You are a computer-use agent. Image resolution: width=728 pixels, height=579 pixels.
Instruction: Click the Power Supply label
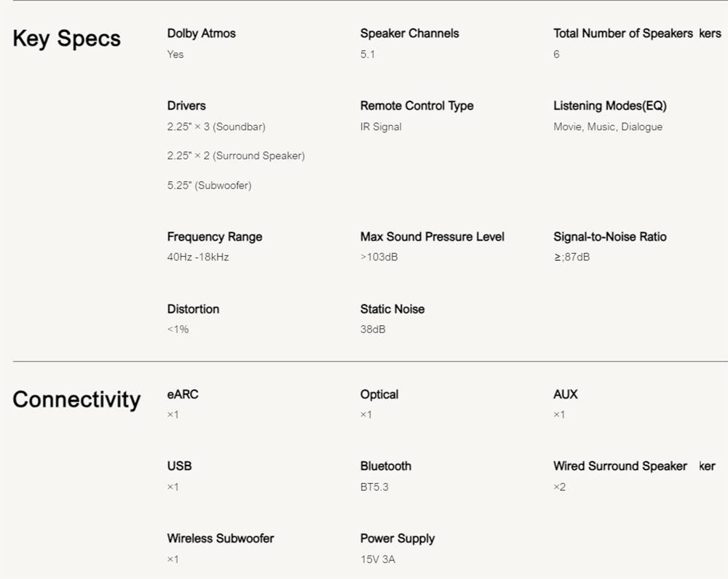tap(397, 539)
